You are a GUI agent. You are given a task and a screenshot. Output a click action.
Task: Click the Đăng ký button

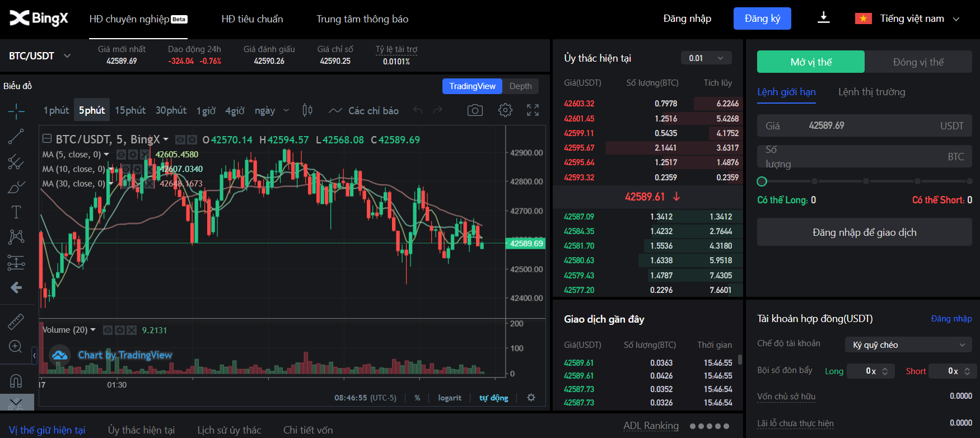pyautogui.click(x=762, y=18)
